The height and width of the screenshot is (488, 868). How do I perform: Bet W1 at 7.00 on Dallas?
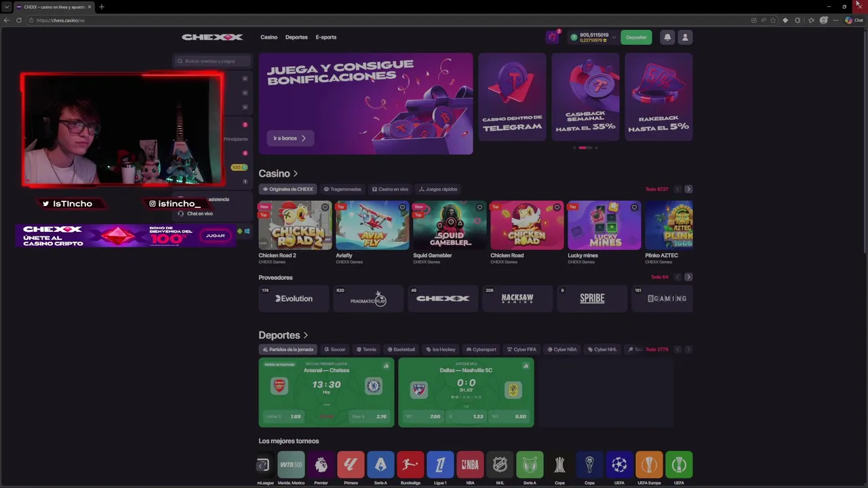[x=423, y=417]
